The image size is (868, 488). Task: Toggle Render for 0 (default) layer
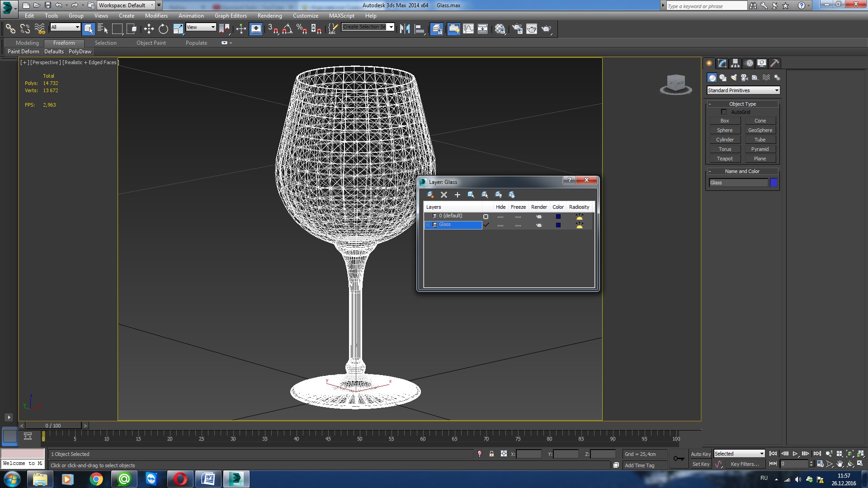[x=538, y=216]
